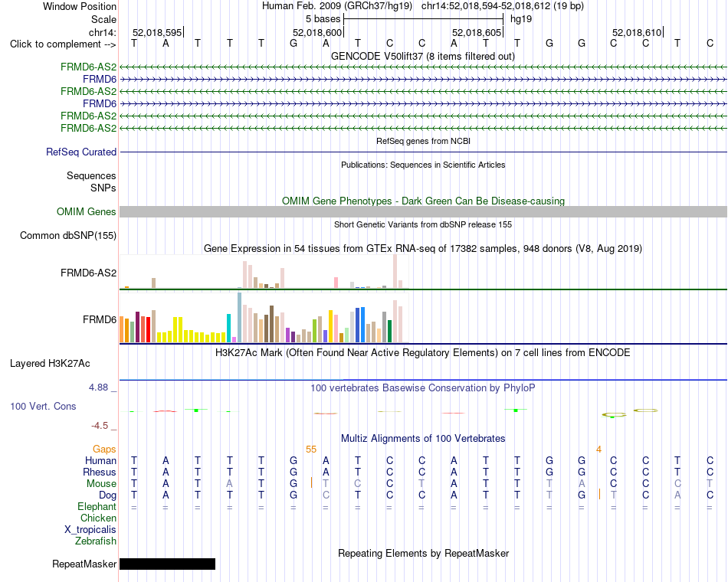Click the '5 bases' scale bar label
Screen dimensions: 728x582
[323, 19]
